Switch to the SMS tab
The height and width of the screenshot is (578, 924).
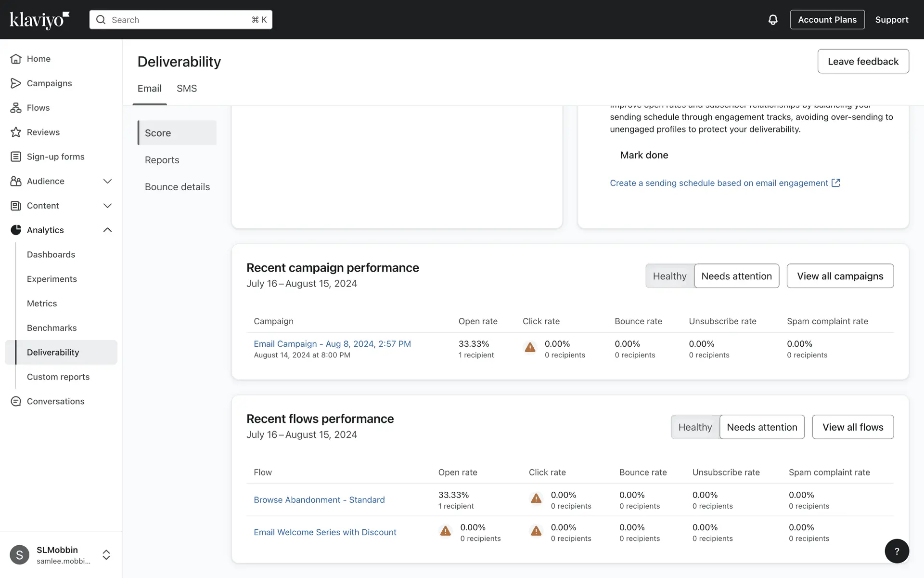pos(187,89)
